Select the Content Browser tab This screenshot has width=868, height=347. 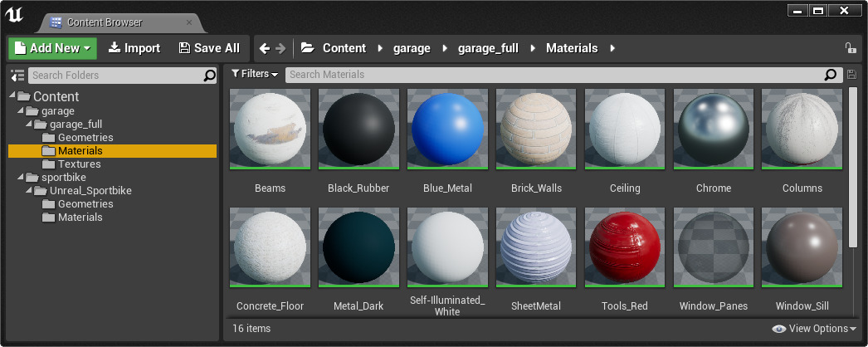(x=104, y=22)
